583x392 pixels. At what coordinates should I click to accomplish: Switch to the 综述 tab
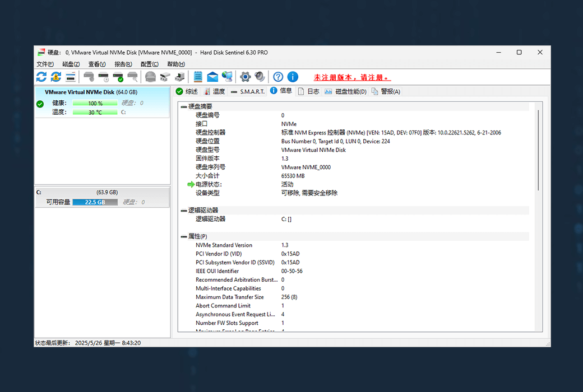click(187, 91)
